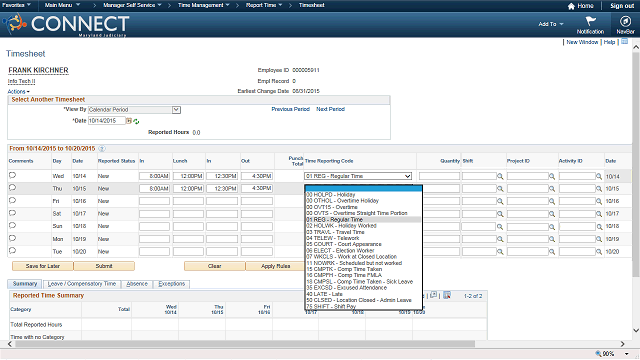Click the Activity ID lookup magnifier for Thu 10/15
The width and height of the screenshot is (640, 360).
[x=599, y=189]
